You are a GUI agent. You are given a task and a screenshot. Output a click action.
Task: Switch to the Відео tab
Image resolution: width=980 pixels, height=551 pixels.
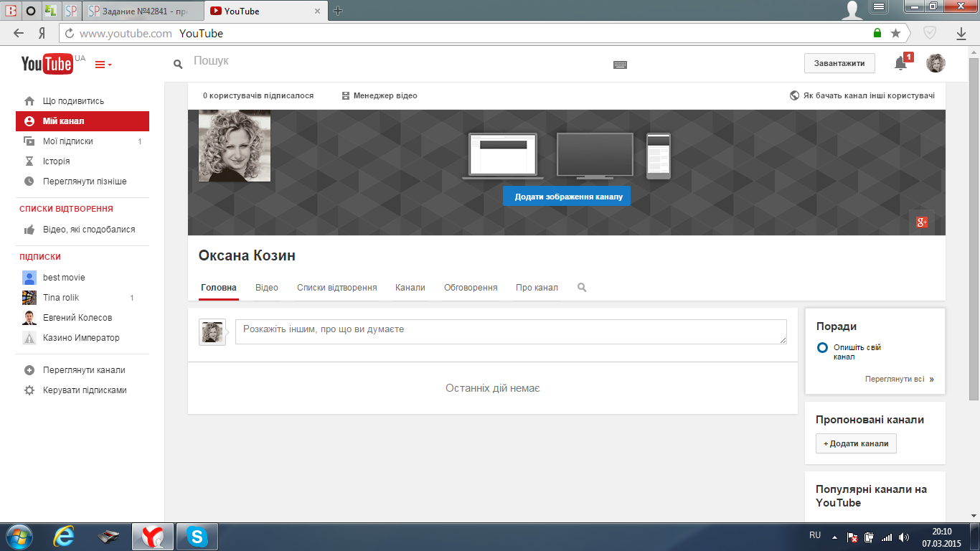point(267,288)
